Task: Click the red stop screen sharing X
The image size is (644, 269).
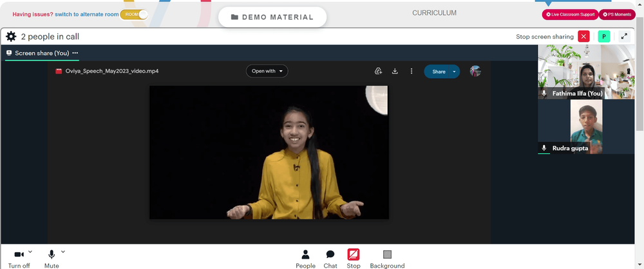Action: [583, 37]
